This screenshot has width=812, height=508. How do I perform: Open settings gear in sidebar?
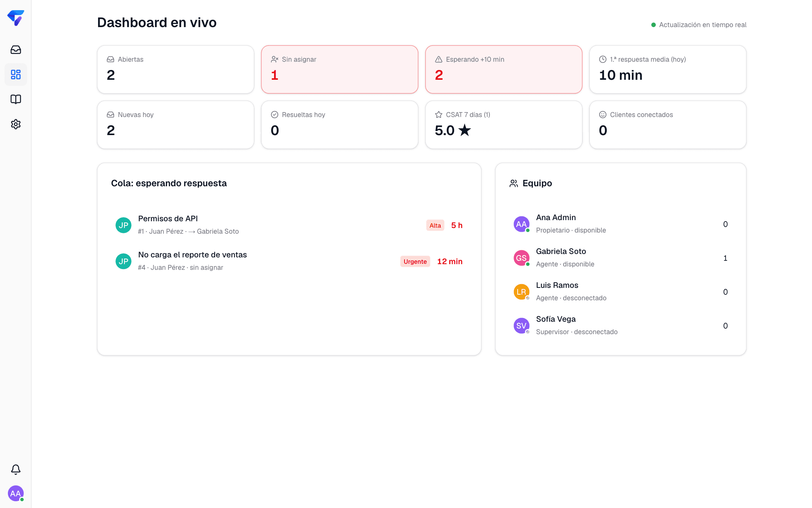(16, 124)
